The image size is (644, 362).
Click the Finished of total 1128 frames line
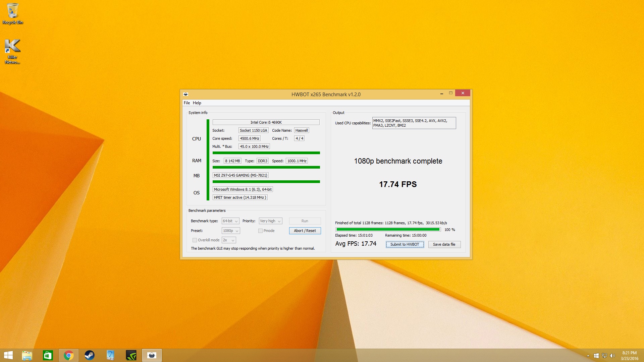(391, 223)
